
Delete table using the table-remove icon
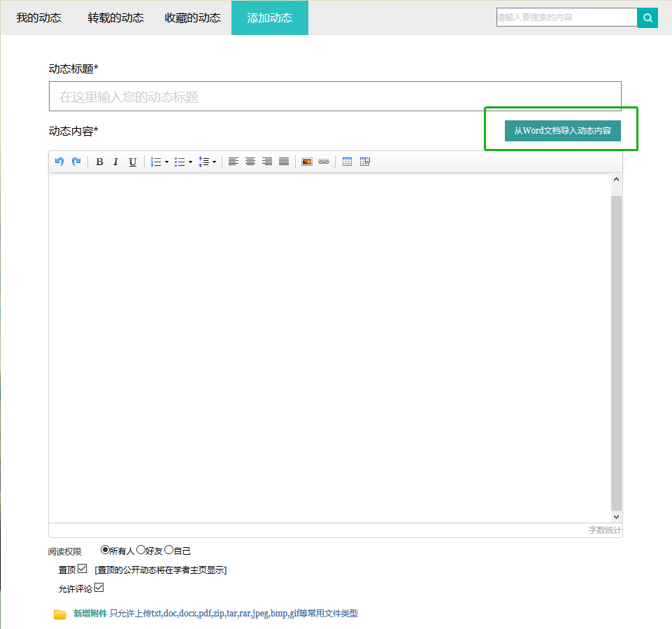[365, 162]
